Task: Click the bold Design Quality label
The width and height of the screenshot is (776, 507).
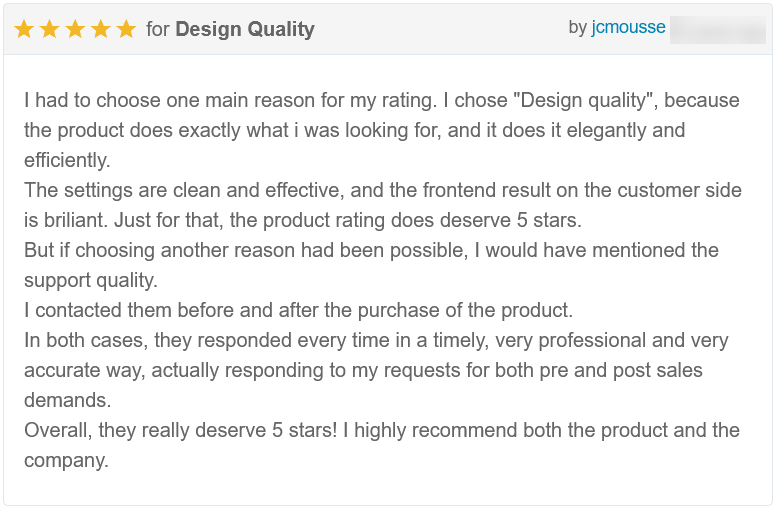Action: [x=245, y=29]
